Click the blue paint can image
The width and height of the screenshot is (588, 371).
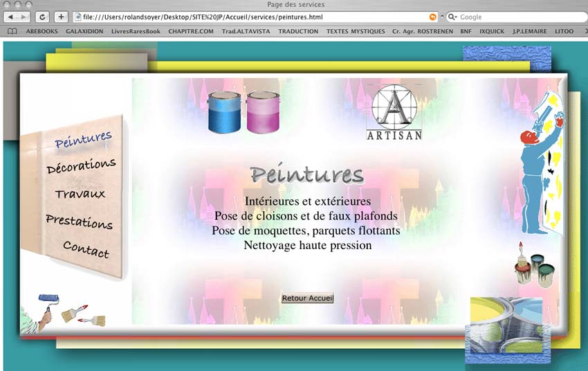pyautogui.click(x=224, y=112)
